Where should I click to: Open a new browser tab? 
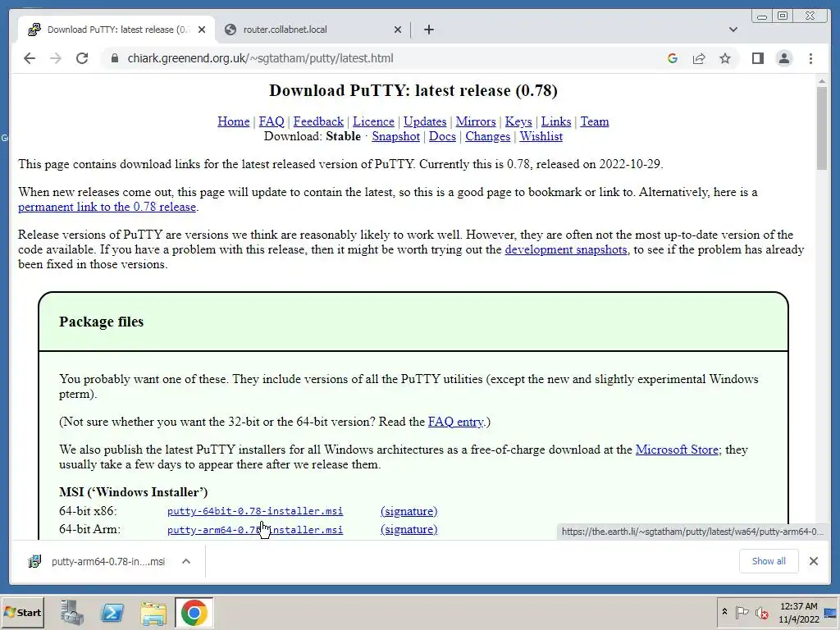click(428, 30)
